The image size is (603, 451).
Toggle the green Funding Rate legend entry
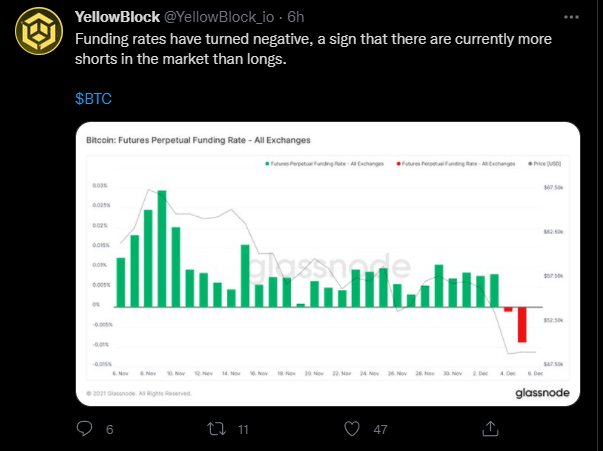pos(325,164)
